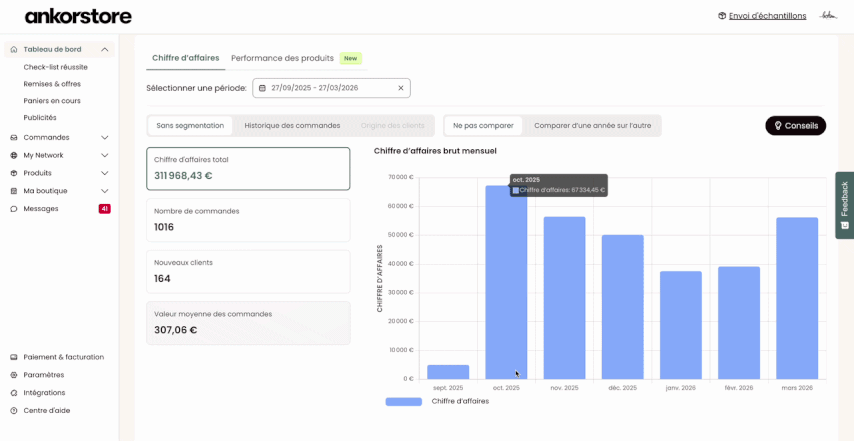This screenshot has width=854, height=441.
Task: Open the Performance des produits tab
Action: click(x=282, y=58)
